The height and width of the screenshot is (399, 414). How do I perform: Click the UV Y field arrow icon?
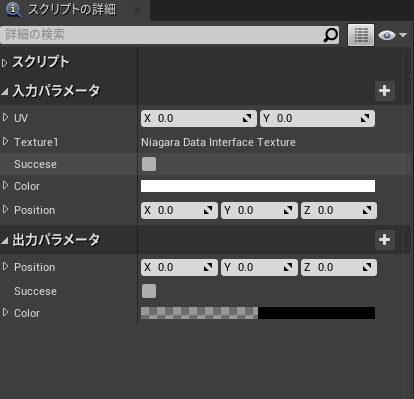(x=365, y=118)
